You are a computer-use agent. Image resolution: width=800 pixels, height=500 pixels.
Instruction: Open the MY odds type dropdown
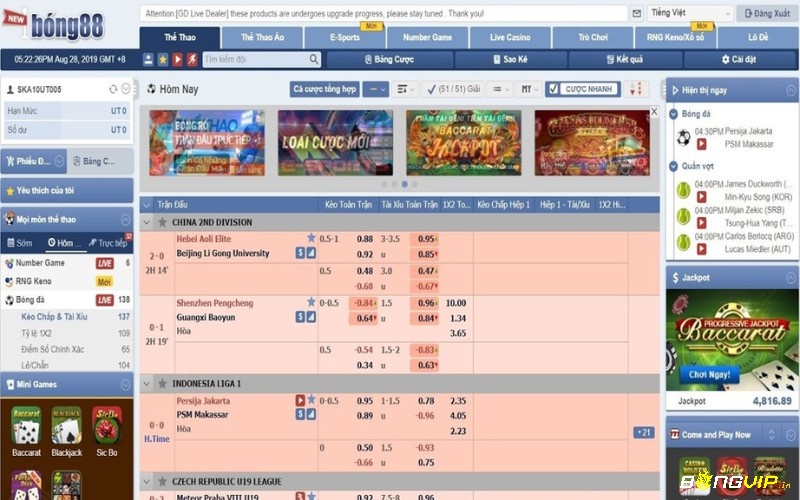[527, 89]
